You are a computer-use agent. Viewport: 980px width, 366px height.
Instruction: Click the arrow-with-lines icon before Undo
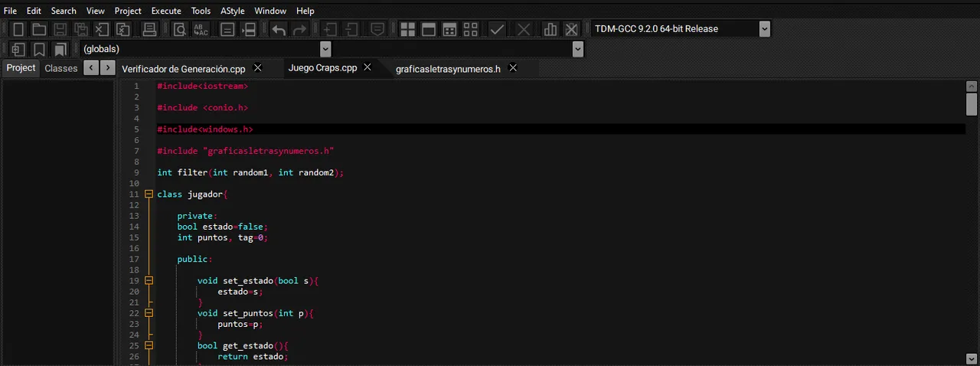point(249,29)
